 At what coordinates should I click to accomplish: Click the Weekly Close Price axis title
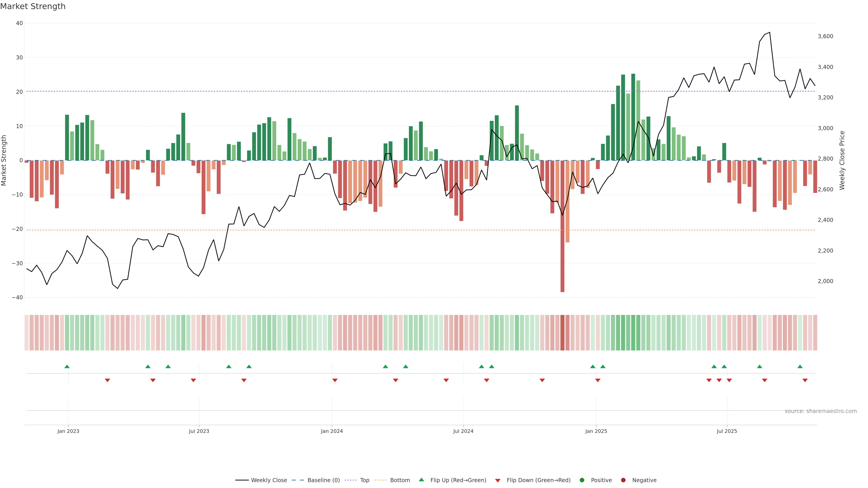pyautogui.click(x=842, y=160)
